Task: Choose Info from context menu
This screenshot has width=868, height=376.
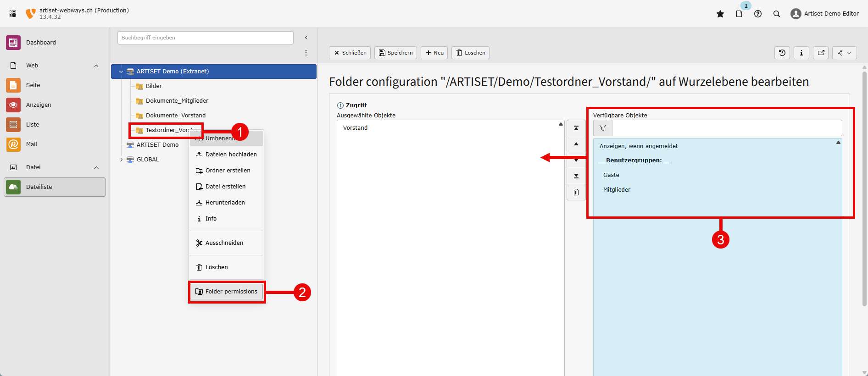Action: 227,219
